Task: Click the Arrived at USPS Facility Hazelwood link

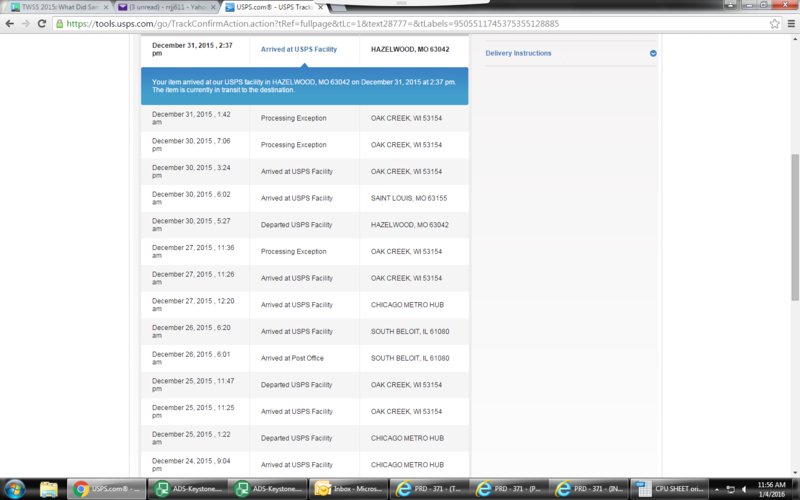Action: point(299,49)
